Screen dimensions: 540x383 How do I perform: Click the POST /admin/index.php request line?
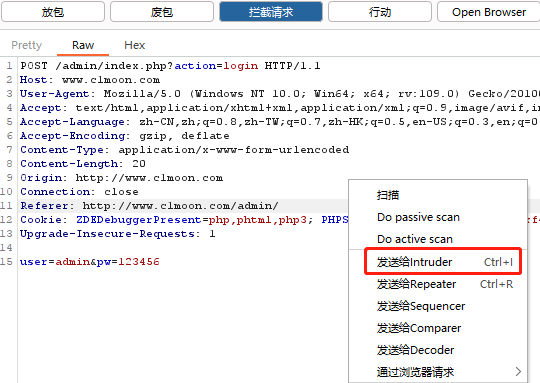point(170,65)
